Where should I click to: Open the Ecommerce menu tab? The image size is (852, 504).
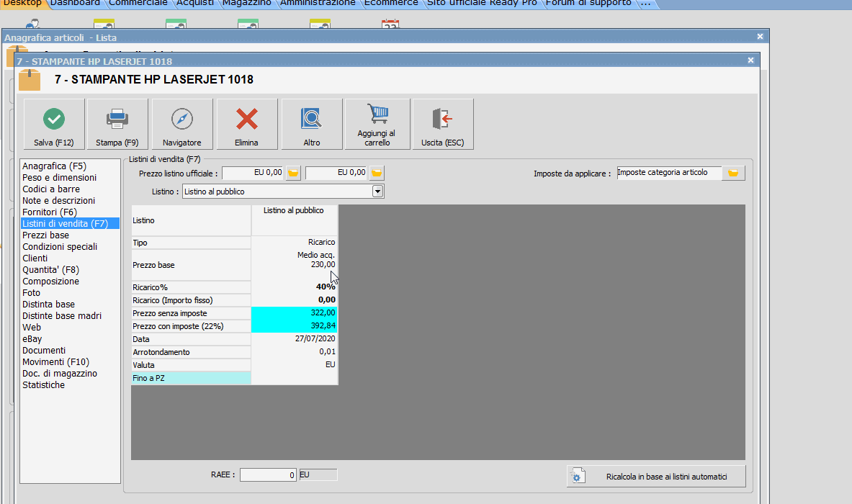(391, 4)
